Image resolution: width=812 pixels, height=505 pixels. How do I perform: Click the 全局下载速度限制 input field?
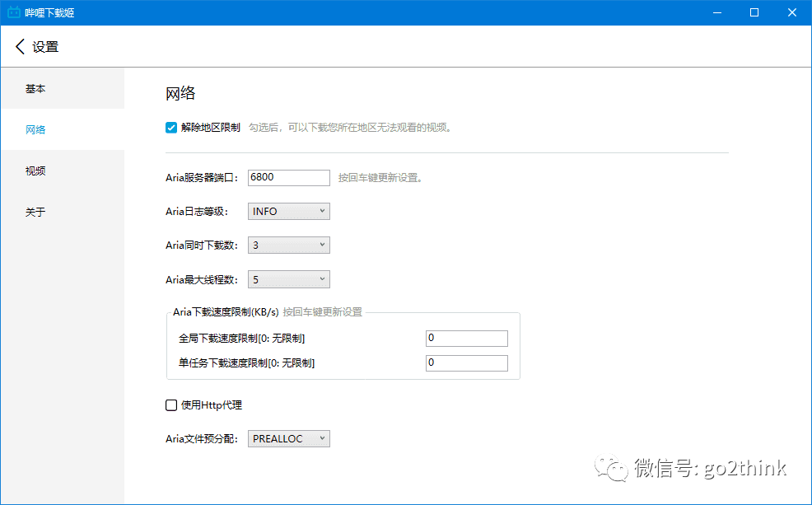tap(467, 339)
